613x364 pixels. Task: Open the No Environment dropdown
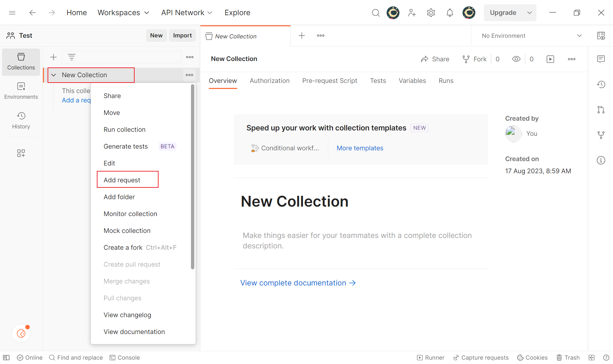tap(532, 36)
